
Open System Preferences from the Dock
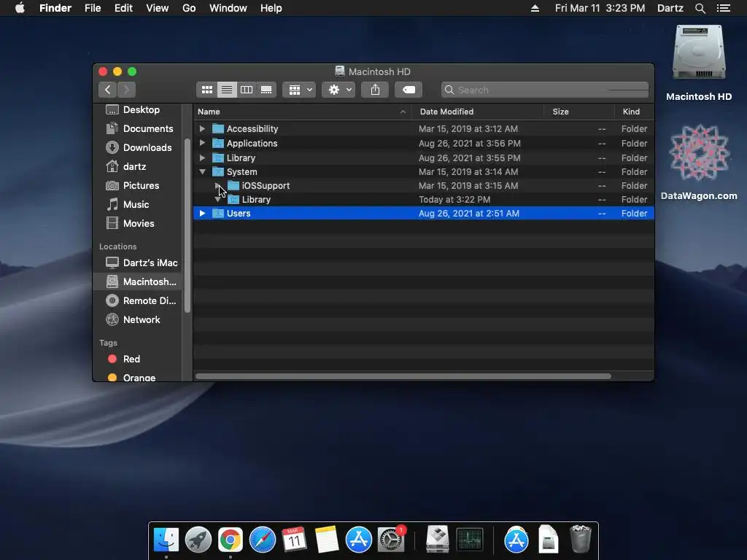(x=391, y=540)
